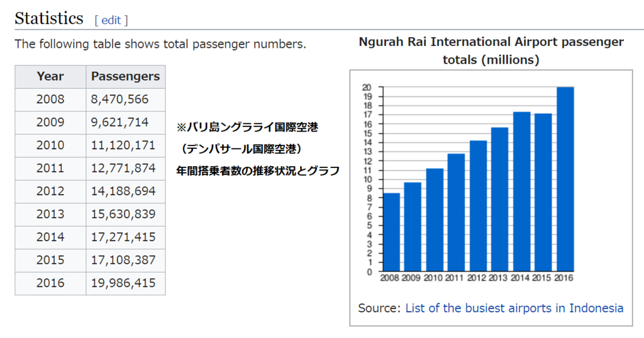Click the 2011 bar in the chart
644x338 pixels.
(x=457, y=212)
